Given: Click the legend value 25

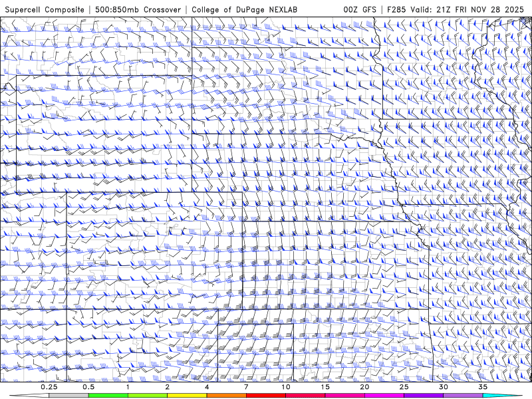Looking at the screenshot, I should coord(404,387).
